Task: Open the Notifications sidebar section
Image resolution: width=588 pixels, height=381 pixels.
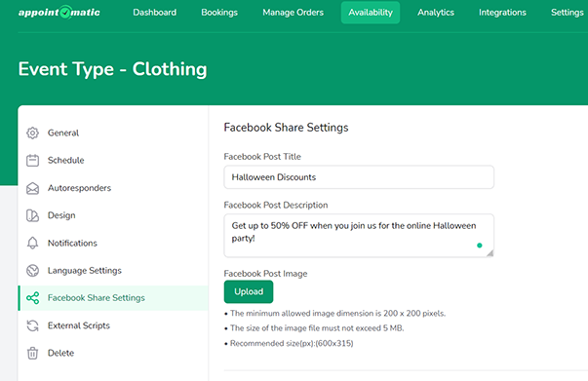Action: pyautogui.click(x=113, y=244)
